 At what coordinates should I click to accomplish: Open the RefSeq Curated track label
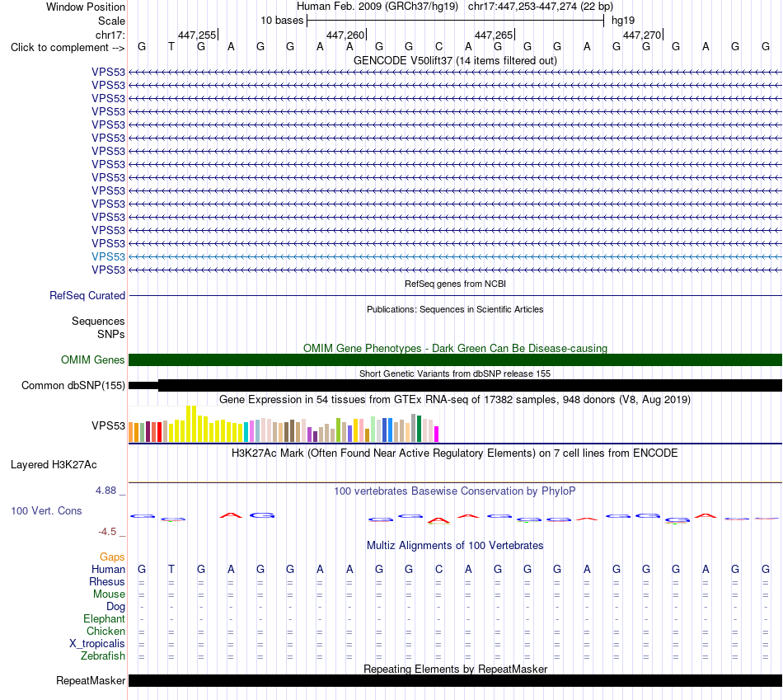point(87,296)
